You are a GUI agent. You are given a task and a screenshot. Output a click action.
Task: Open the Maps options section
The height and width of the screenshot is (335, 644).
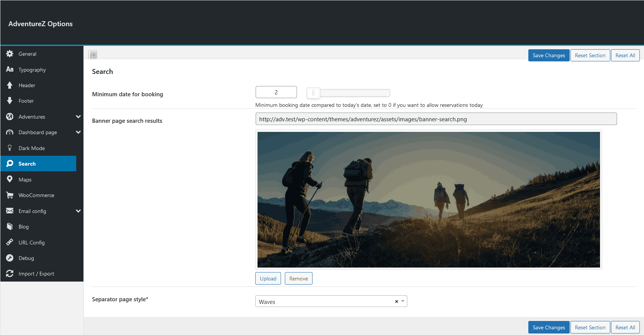42,180
